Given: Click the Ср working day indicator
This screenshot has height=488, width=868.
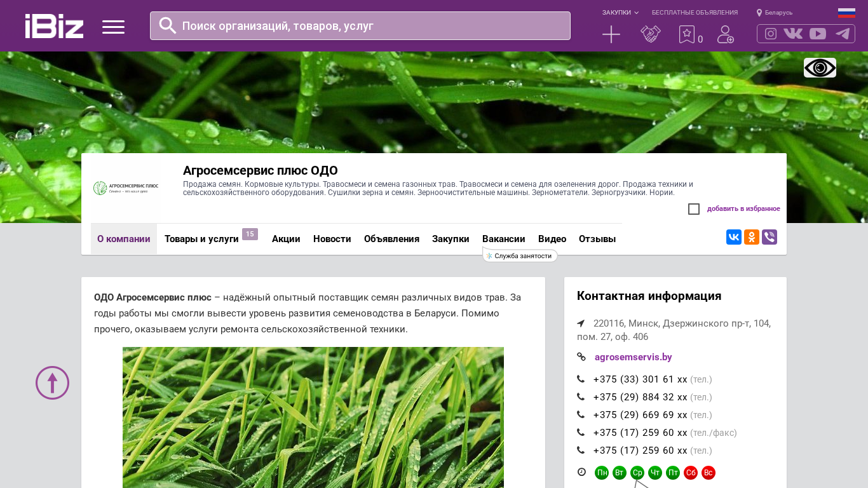Looking at the screenshot, I should pyautogui.click(x=637, y=473).
